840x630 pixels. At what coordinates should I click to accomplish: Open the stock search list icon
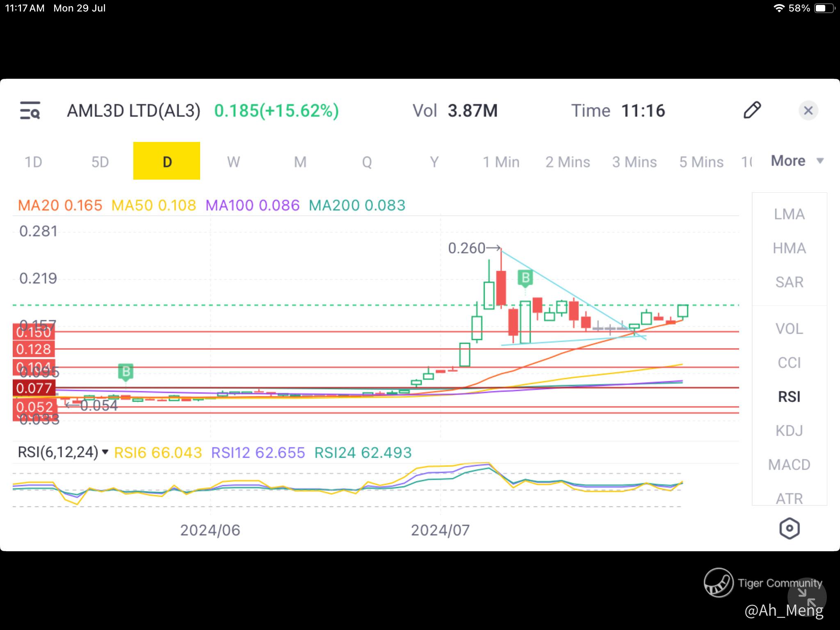coord(30,111)
